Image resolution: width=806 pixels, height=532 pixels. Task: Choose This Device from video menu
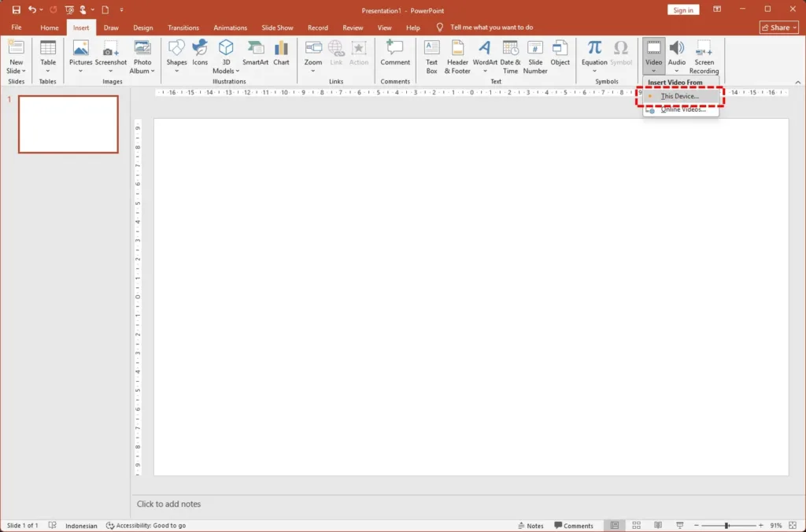click(679, 96)
